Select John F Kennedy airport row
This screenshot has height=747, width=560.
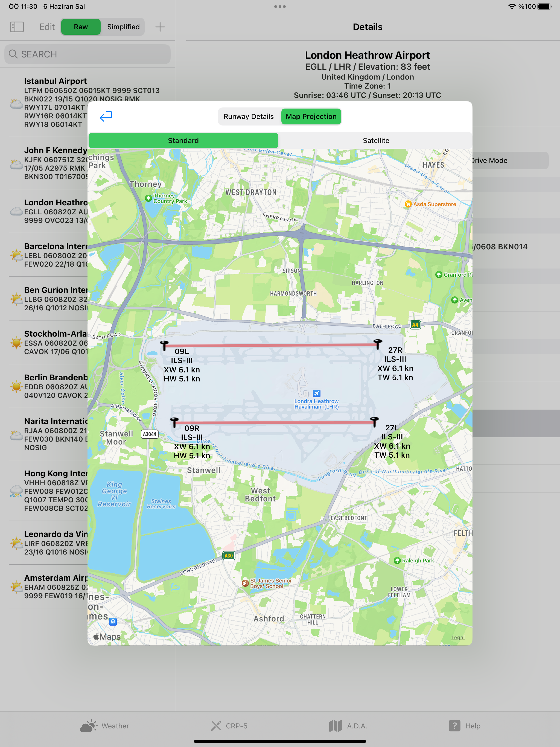tap(44, 163)
